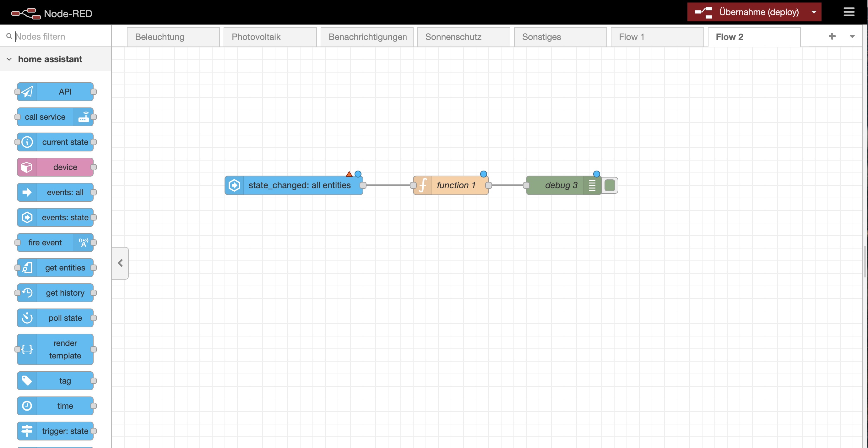Switch to the Photovoltaik tab
868x448 pixels.
(x=256, y=36)
